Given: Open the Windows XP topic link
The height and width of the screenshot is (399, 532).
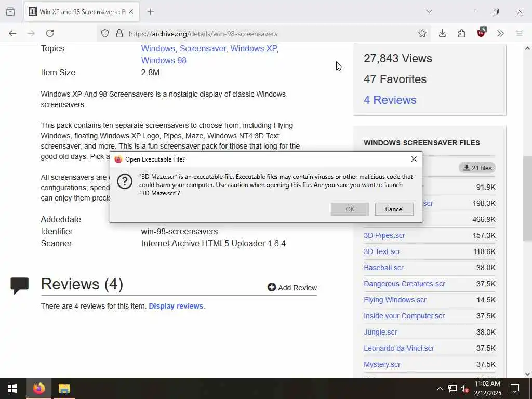Looking at the screenshot, I should (254, 48).
